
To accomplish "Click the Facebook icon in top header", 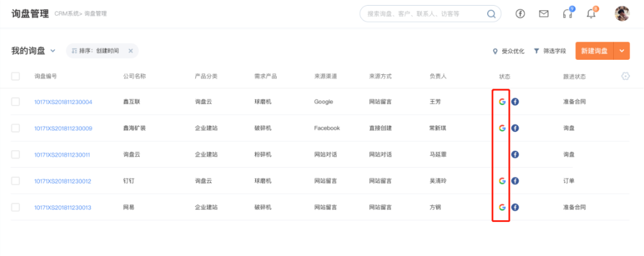I will (520, 14).
